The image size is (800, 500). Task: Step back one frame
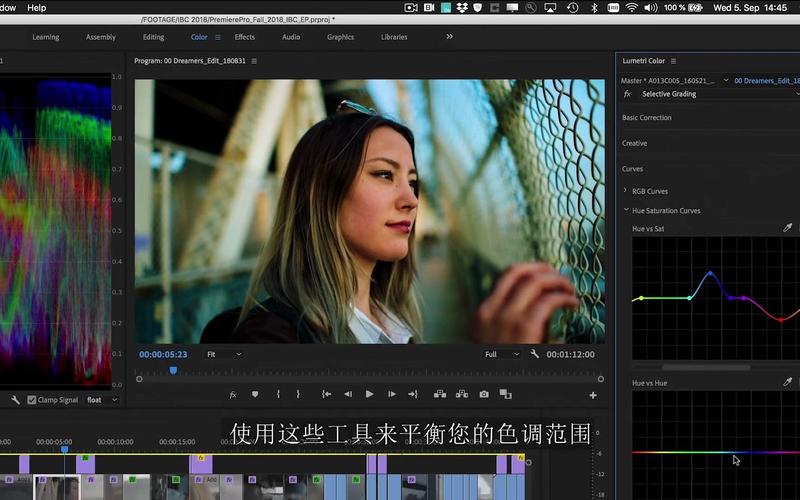click(348, 394)
